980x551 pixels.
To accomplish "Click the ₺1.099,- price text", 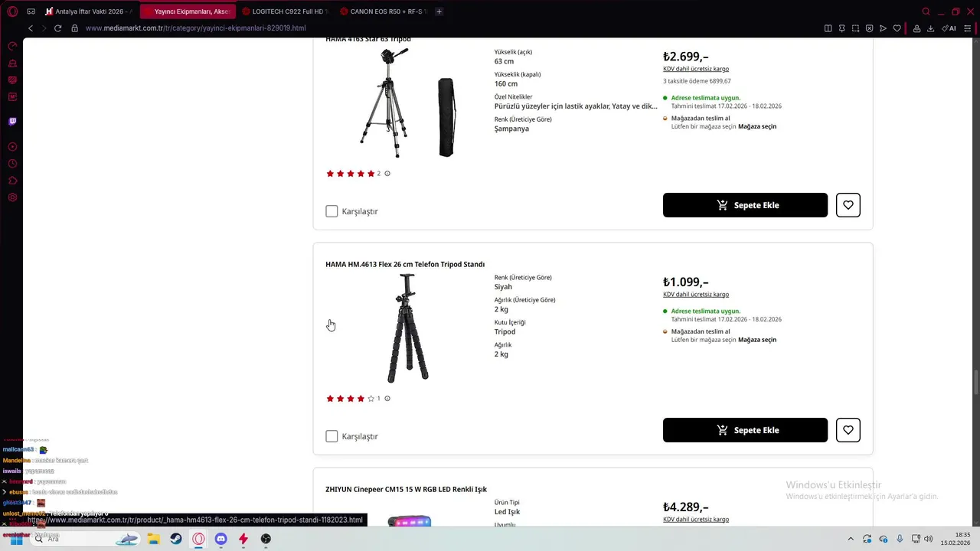I will click(x=686, y=282).
